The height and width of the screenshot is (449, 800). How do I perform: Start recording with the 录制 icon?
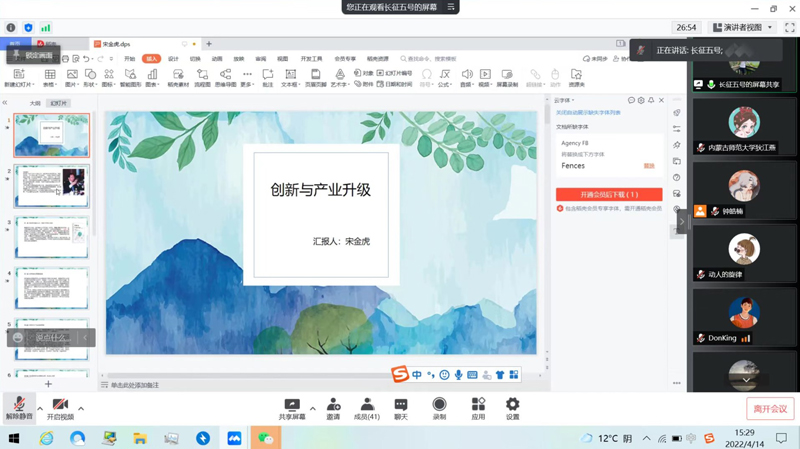(x=439, y=408)
